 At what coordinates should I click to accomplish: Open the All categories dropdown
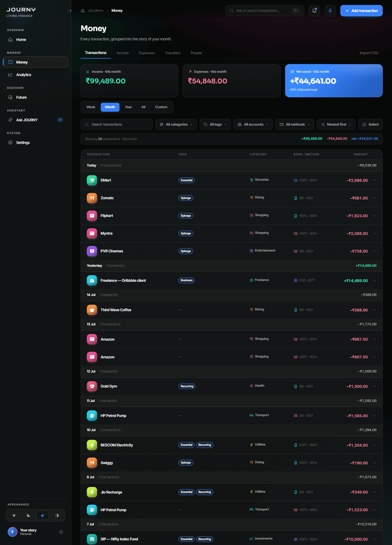coord(176,125)
